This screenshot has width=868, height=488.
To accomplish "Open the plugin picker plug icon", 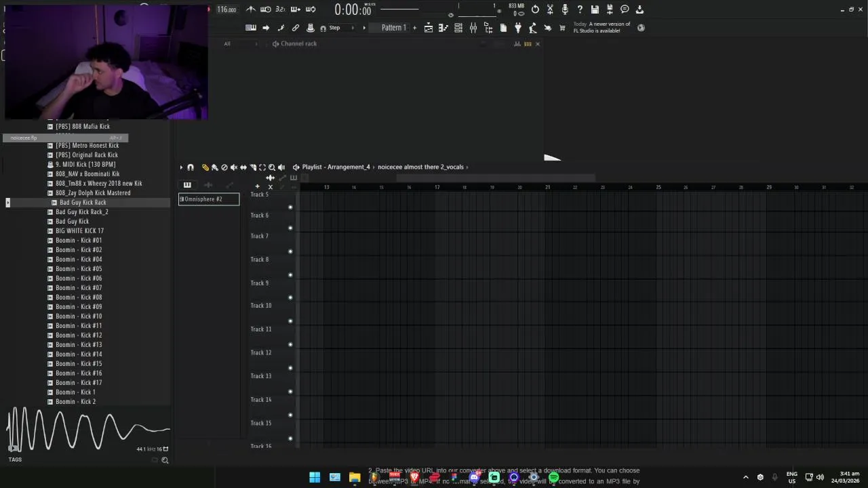I will pyautogui.click(x=518, y=28).
